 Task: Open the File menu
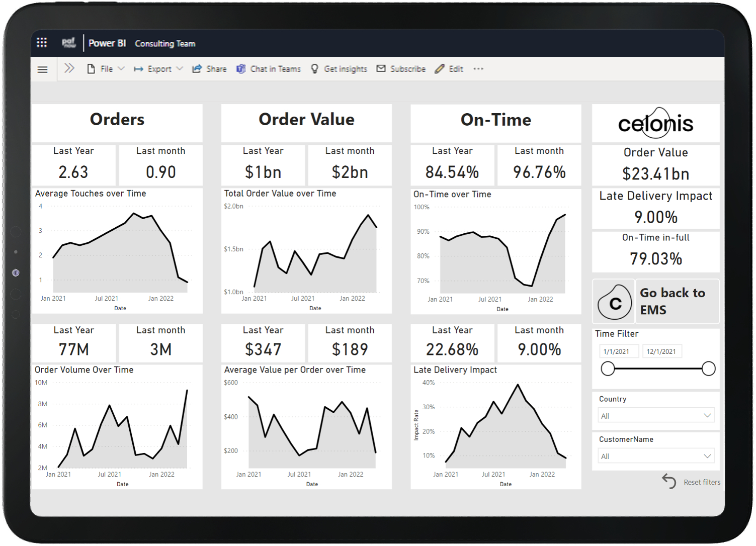[x=106, y=69]
